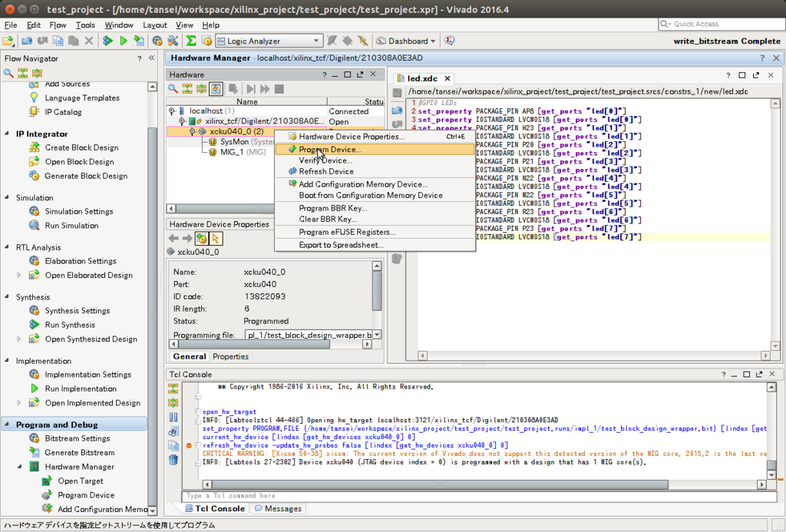Click the search icon in Flow Navigator
786x532 pixels.
tap(8, 73)
